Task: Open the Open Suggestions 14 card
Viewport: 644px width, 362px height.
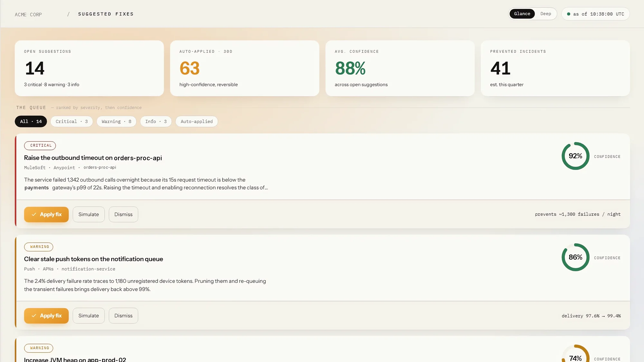Action: click(89, 68)
